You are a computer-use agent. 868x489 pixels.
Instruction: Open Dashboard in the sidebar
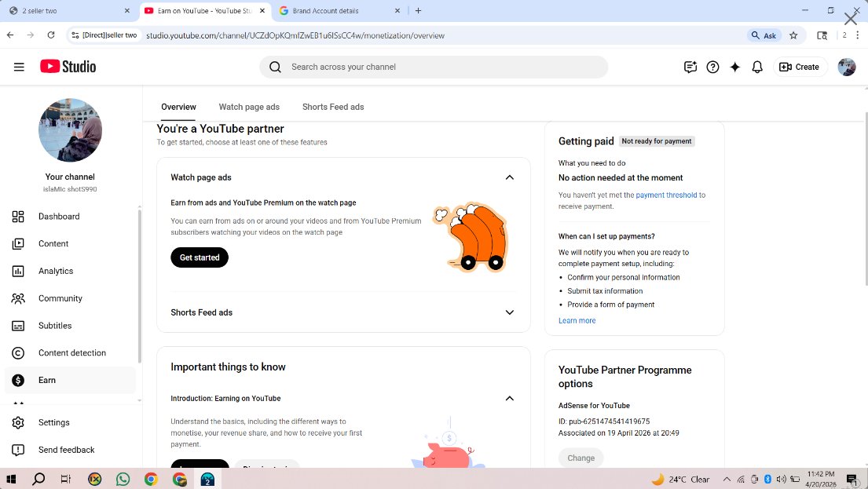coord(70,217)
